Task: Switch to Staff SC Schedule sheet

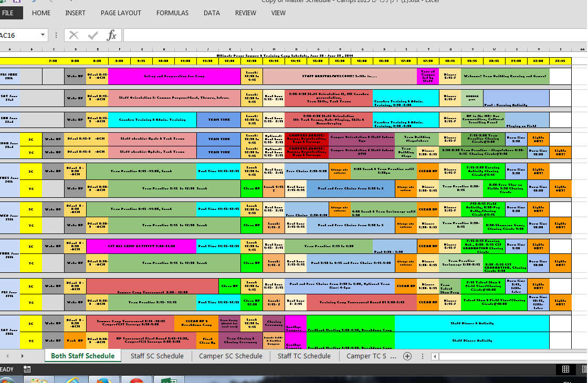Action: (157, 356)
